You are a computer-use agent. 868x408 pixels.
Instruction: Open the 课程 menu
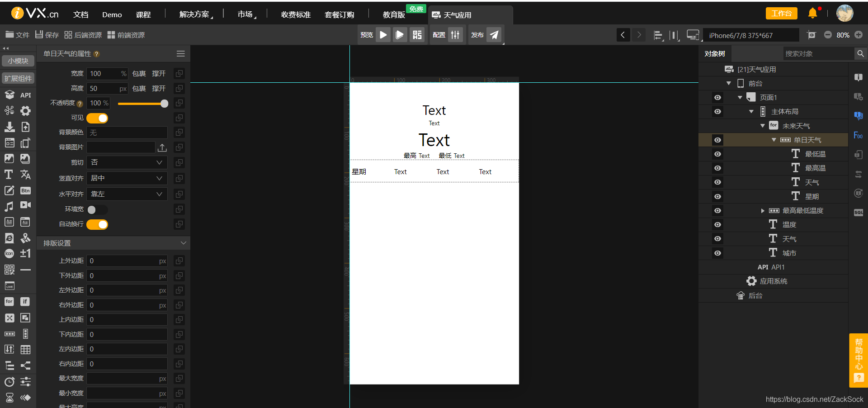pyautogui.click(x=143, y=14)
